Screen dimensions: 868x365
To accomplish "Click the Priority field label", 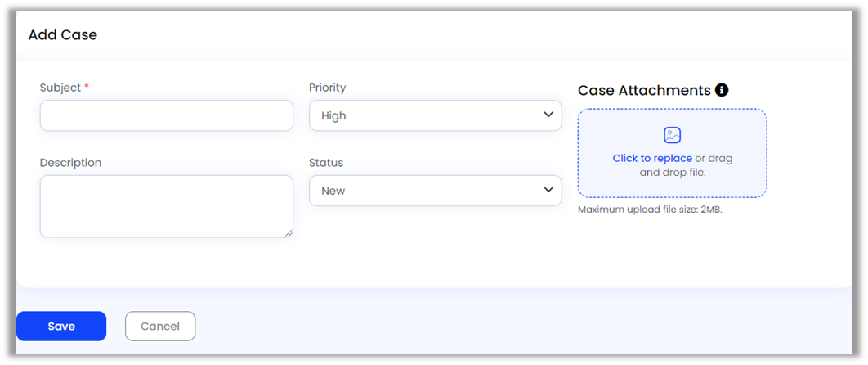I will click(328, 88).
